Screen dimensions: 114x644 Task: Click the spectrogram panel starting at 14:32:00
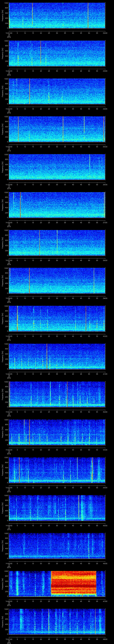57,54
